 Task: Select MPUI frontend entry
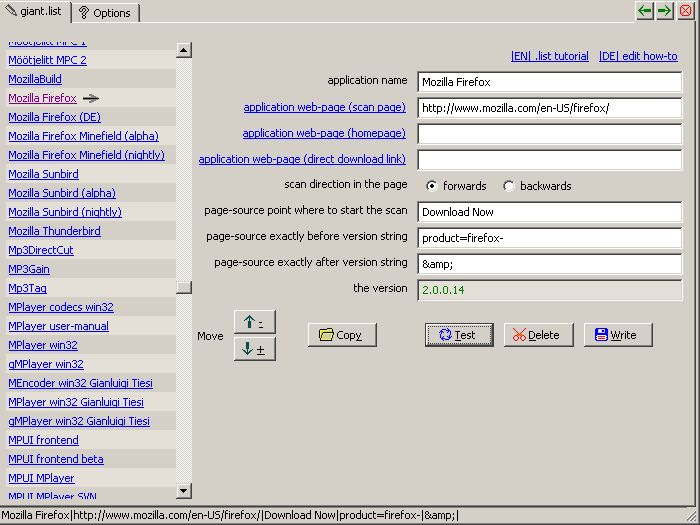[43, 440]
